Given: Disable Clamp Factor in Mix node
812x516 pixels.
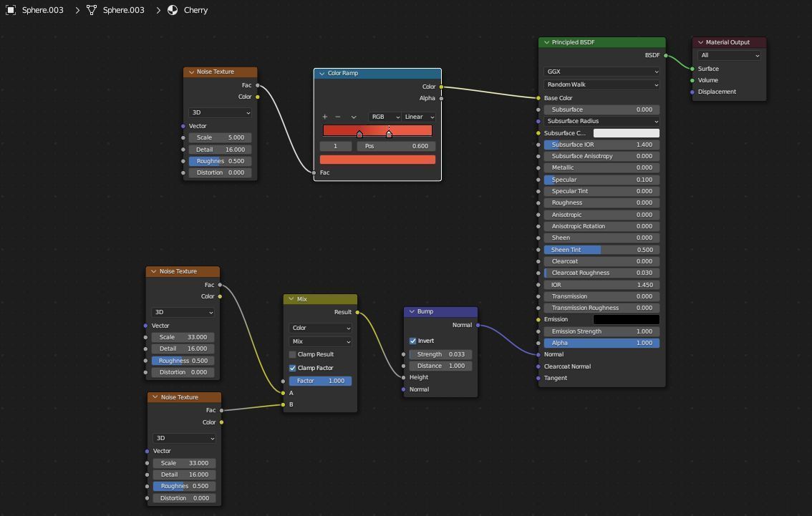Looking at the screenshot, I should click(293, 368).
